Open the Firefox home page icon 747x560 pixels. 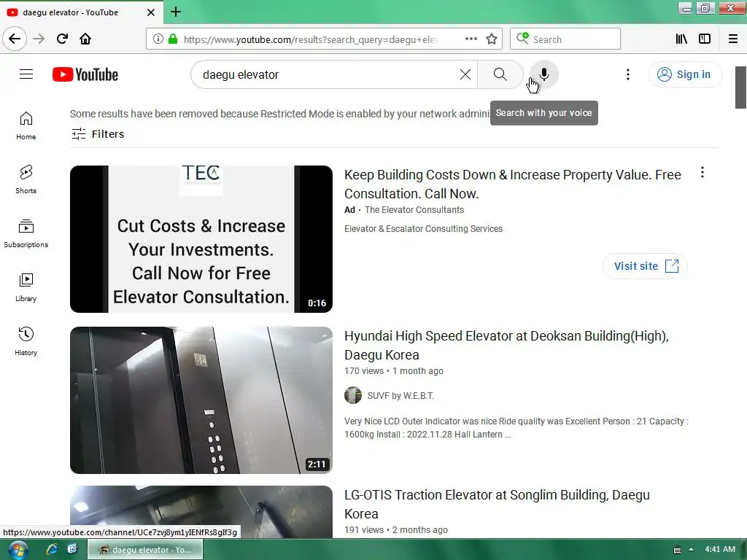coord(85,39)
